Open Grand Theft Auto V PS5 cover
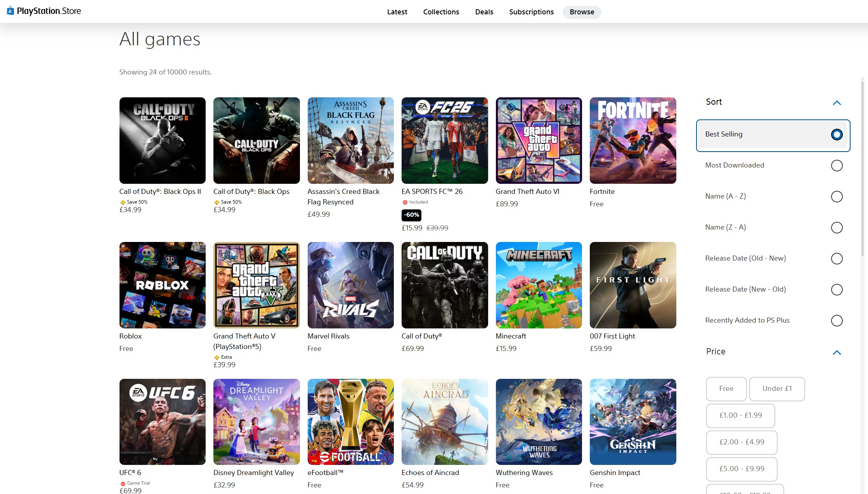Image resolution: width=868 pixels, height=494 pixels. pos(256,285)
